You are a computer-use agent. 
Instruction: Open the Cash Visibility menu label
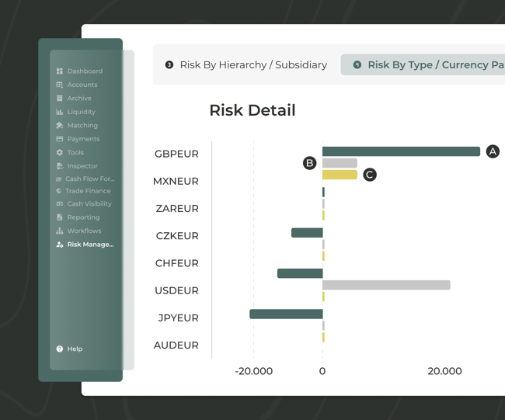click(x=89, y=203)
